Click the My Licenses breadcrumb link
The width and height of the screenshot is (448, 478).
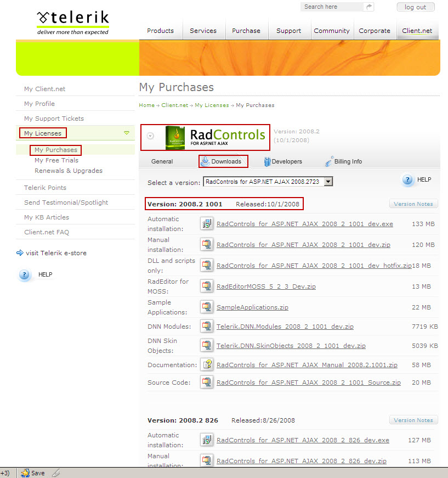click(x=212, y=105)
